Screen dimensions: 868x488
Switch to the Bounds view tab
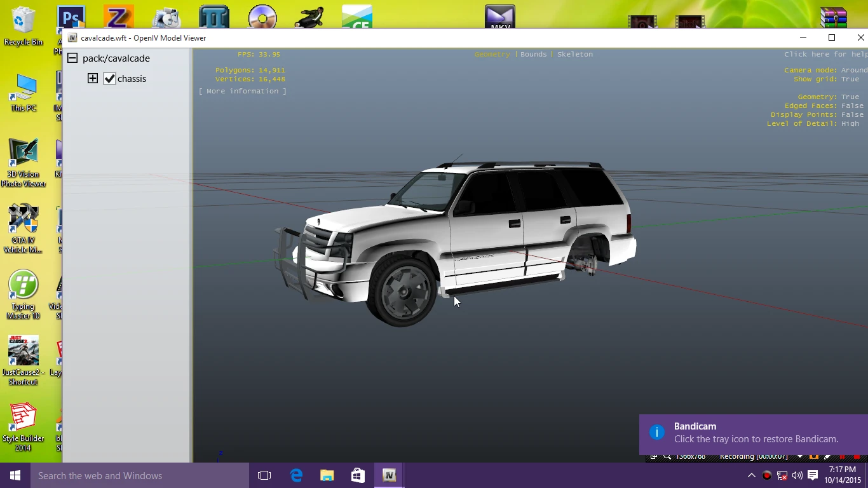pos(533,54)
